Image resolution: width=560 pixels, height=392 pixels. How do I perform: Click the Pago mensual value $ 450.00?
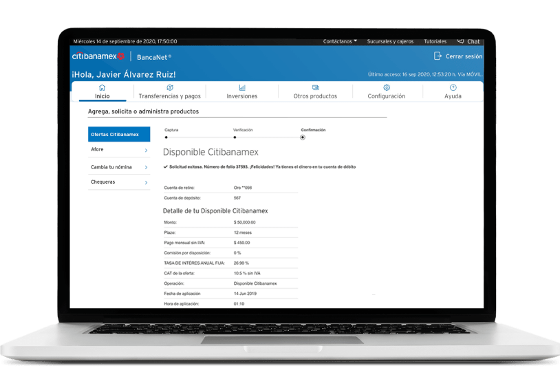pyautogui.click(x=241, y=243)
